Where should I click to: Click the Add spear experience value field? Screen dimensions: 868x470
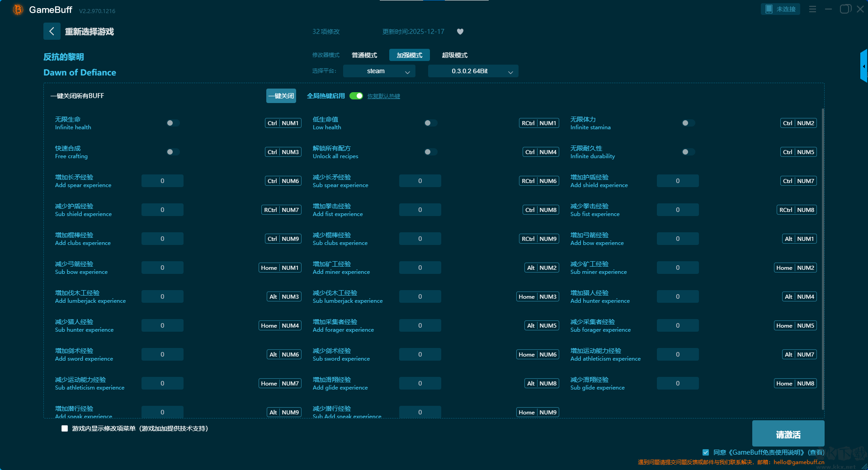162,181
